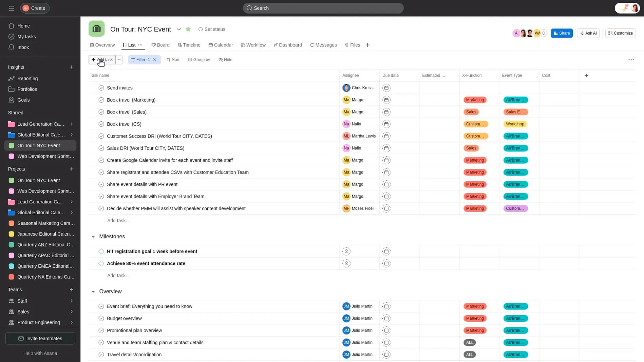This screenshot has height=362, width=644.
Task: Clear the active filter with X
Action: point(155,60)
